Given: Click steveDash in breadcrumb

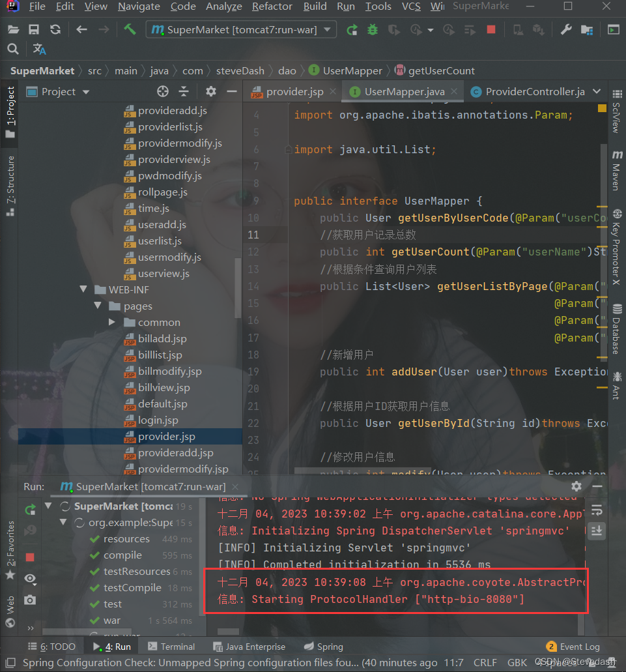Looking at the screenshot, I should pyautogui.click(x=240, y=70).
